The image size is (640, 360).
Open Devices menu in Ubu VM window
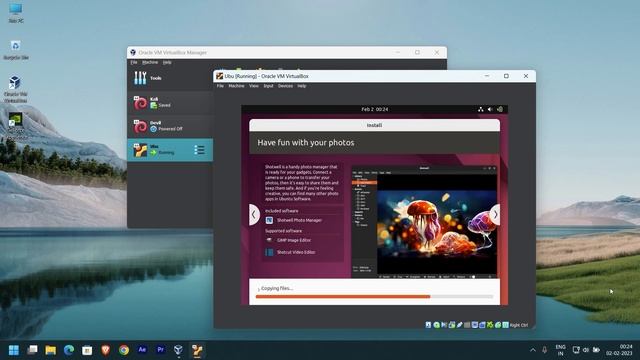285,86
